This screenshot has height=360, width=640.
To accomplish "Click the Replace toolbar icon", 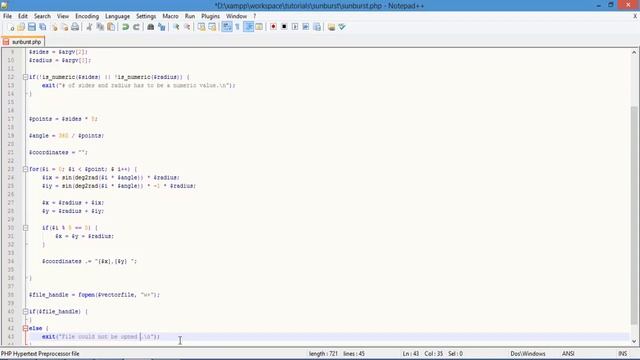I will [x=162, y=27].
